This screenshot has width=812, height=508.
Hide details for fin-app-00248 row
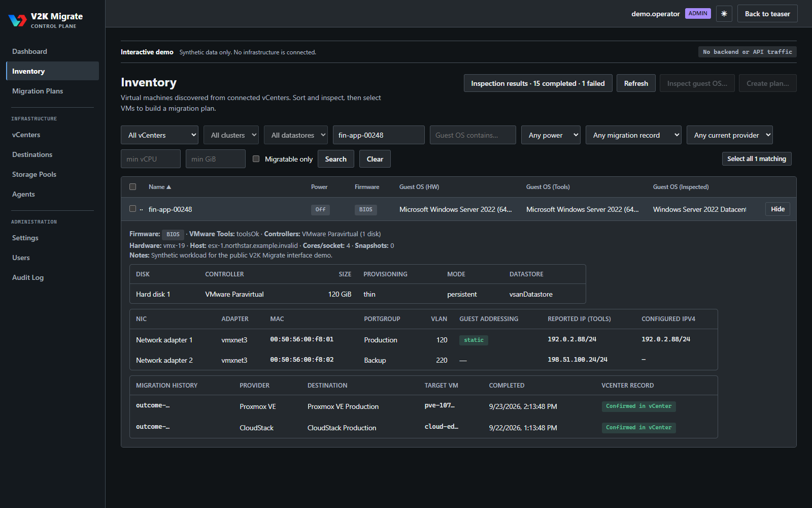[777, 209]
